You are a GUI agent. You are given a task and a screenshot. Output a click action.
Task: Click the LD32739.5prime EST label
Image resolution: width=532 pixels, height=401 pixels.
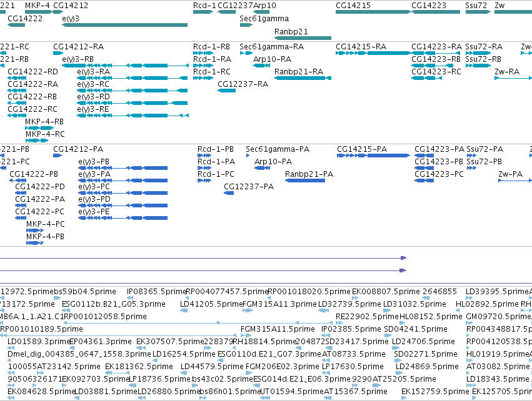(349, 304)
